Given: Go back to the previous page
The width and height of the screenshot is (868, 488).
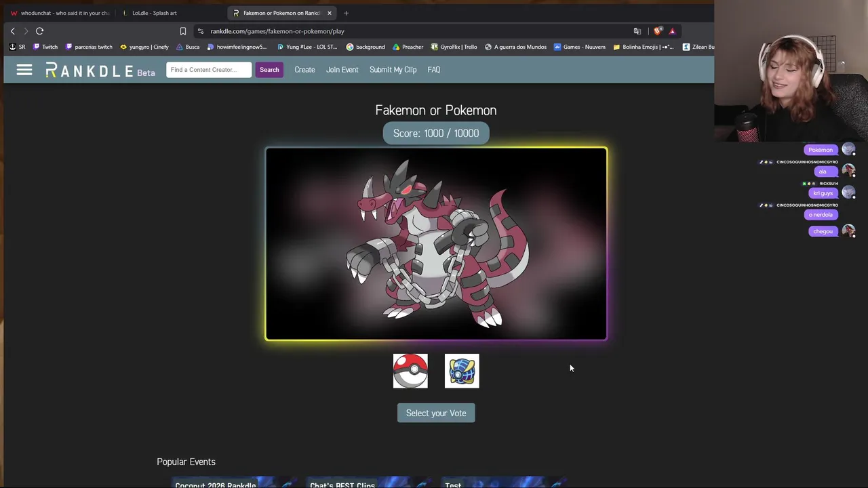Looking at the screenshot, I should point(12,31).
